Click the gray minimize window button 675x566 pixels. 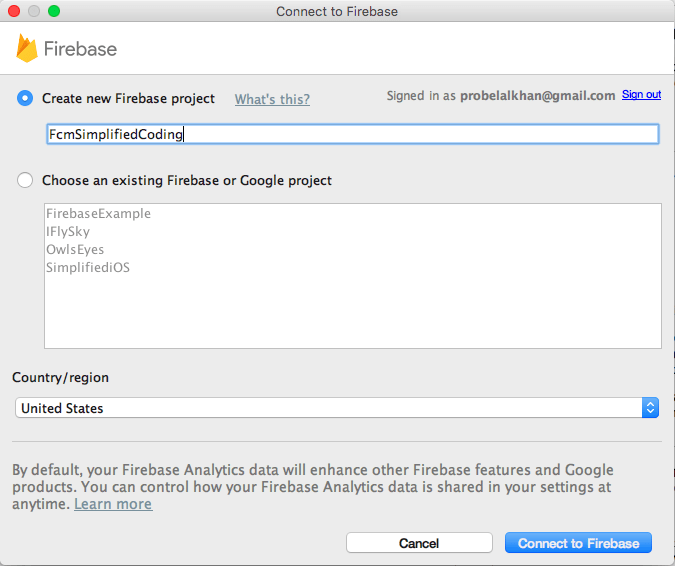(34, 11)
